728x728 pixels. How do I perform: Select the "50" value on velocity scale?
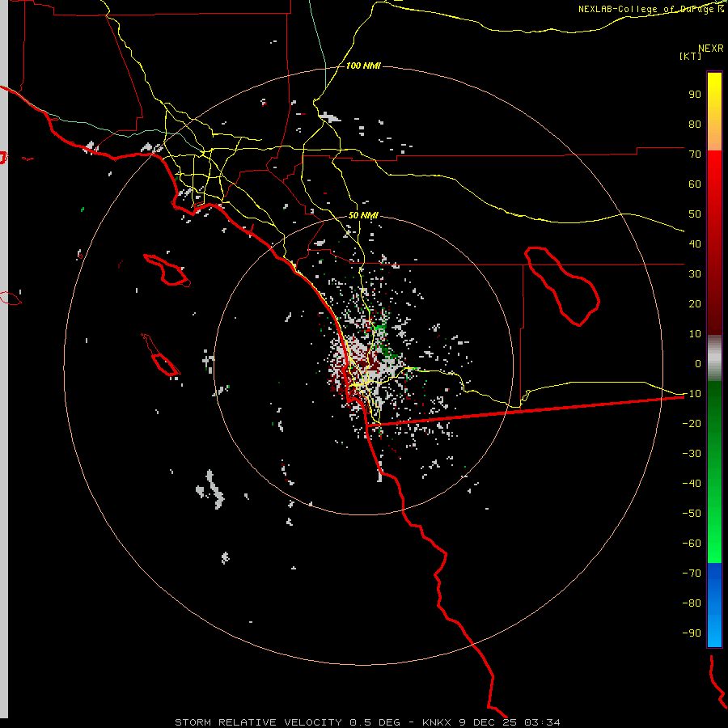pos(695,214)
